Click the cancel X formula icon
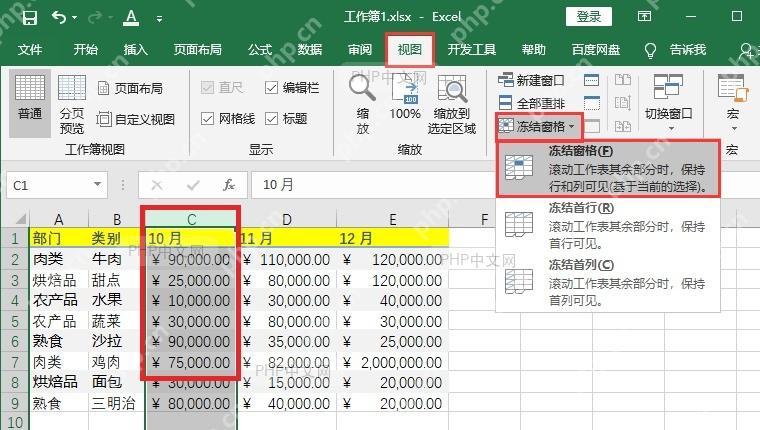Viewport: 760px width, 430px height. (157, 185)
